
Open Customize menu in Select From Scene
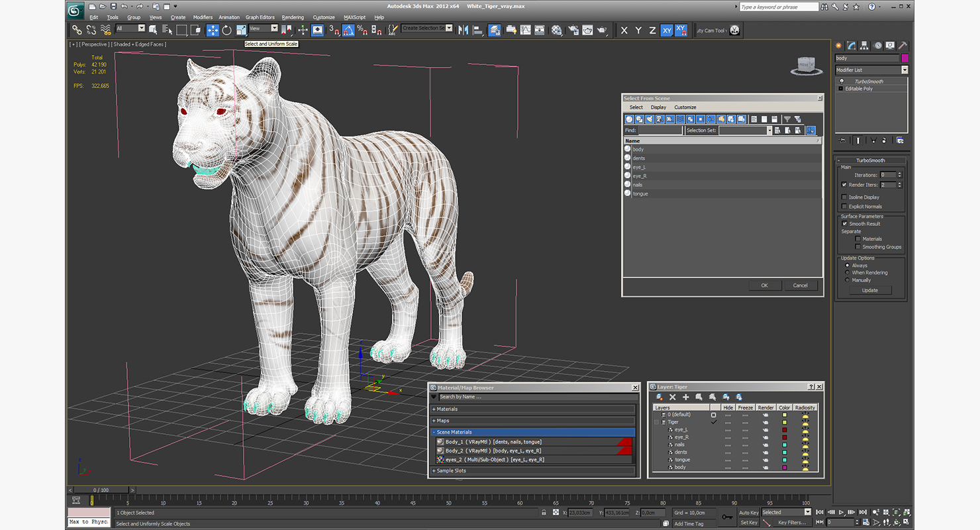685,107
